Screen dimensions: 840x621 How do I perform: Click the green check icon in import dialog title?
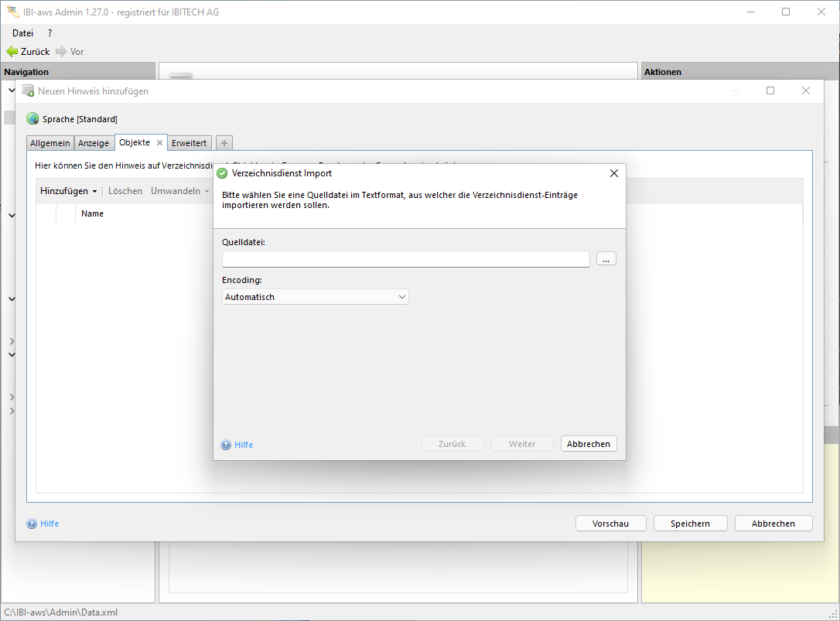(222, 173)
